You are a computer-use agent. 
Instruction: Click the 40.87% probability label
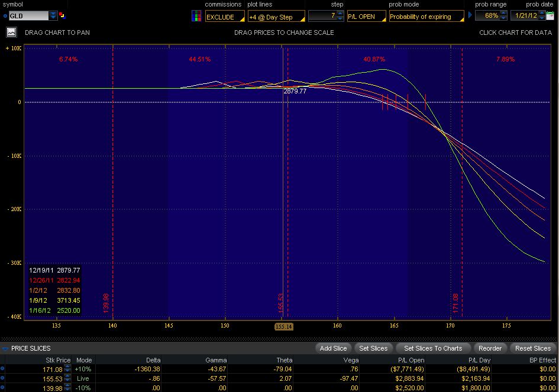[x=374, y=59]
